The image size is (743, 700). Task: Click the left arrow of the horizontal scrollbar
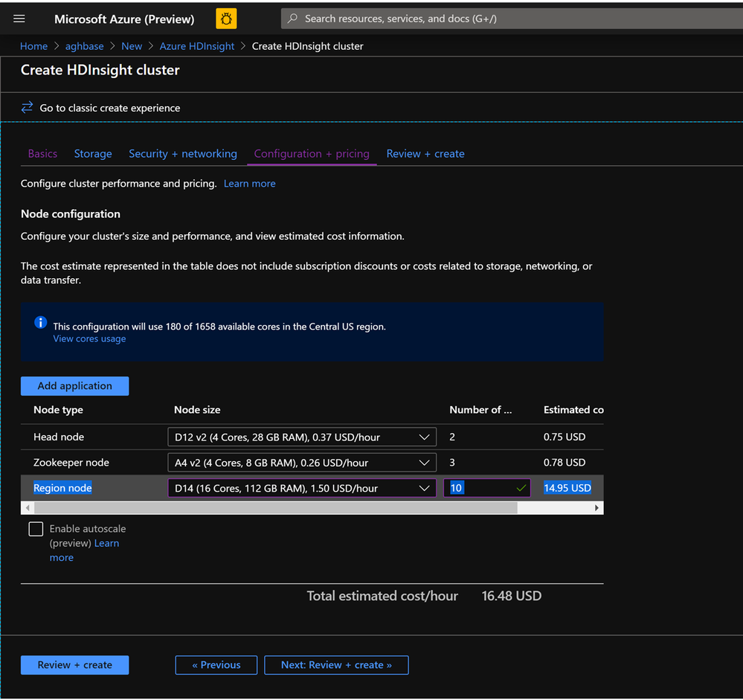click(28, 507)
